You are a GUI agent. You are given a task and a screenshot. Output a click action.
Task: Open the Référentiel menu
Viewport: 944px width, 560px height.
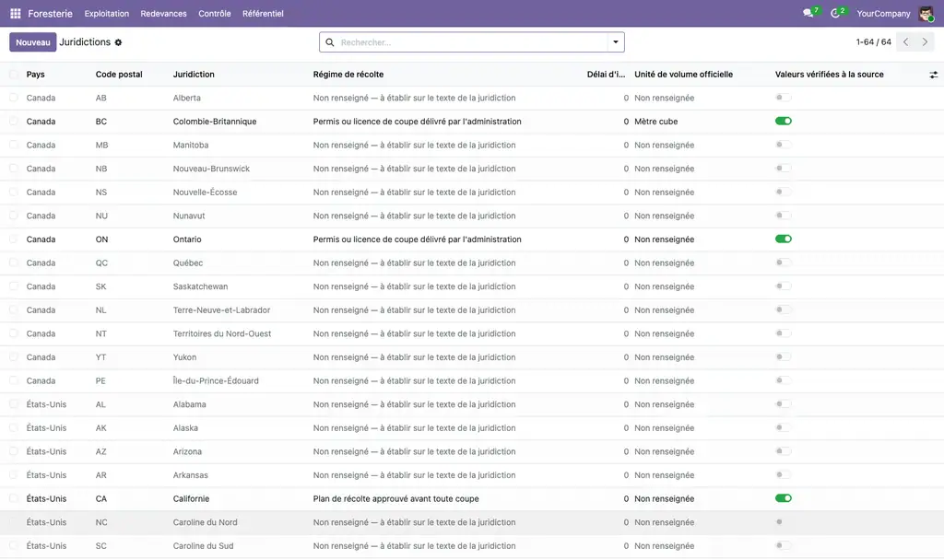(263, 13)
